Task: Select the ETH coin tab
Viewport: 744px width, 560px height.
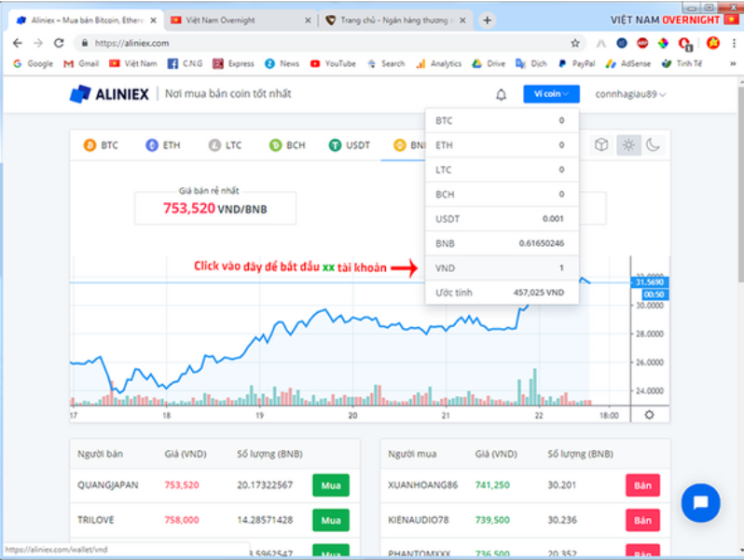Action: click(x=163, y=145)
